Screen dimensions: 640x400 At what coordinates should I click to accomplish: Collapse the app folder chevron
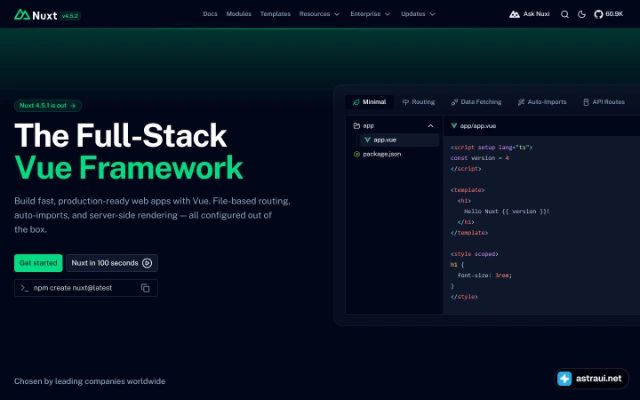click(431, 126)
